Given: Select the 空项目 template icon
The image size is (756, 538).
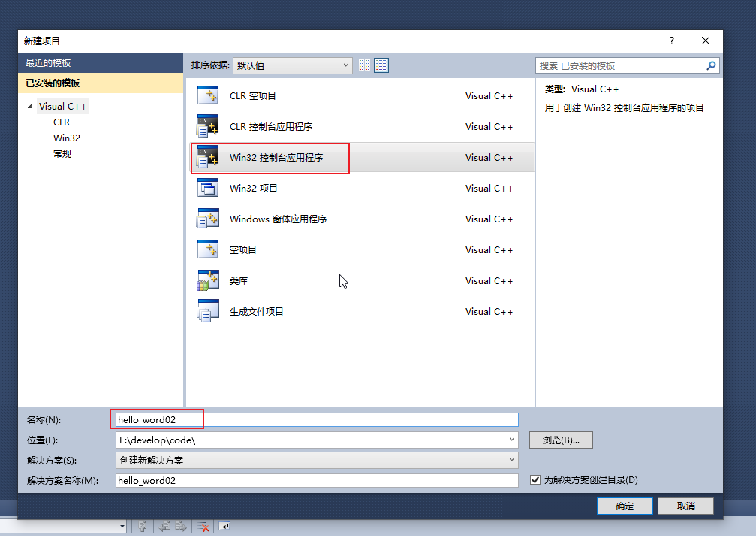Looking at the screenshot, I should [208, 249].
